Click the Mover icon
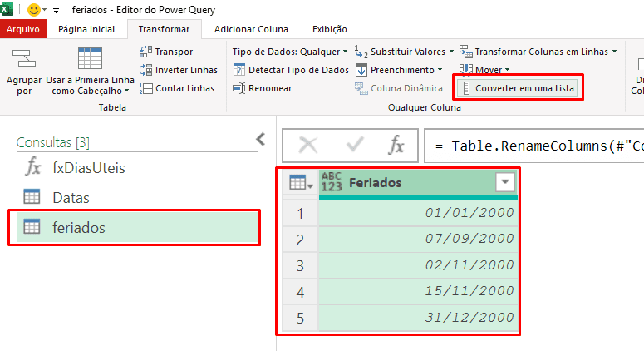The height and width of the screenshot is (351, 644). pos(465,69)
